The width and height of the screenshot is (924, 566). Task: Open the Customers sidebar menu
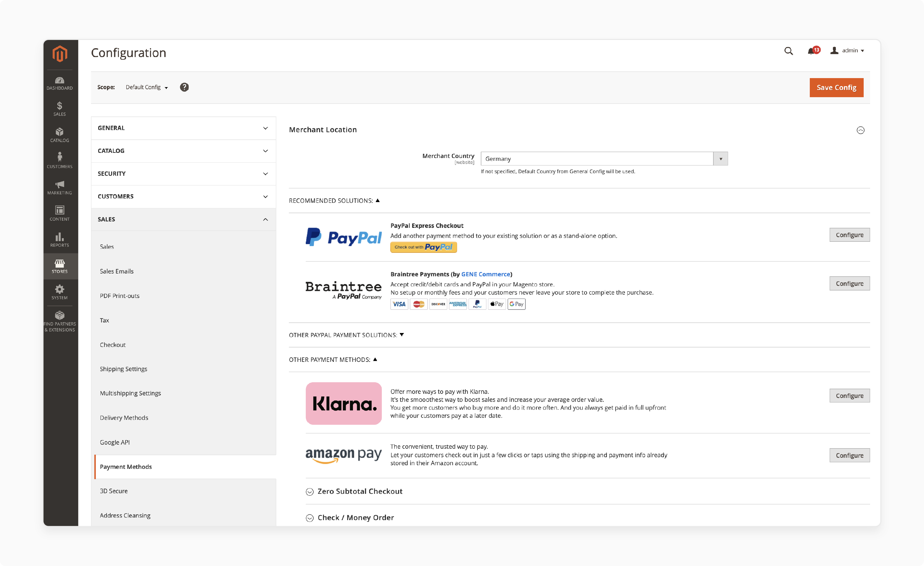60,160
